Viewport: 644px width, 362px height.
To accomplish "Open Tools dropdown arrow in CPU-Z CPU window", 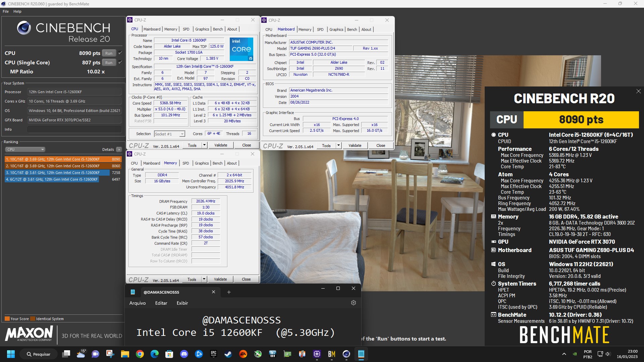I will [204, 145].
